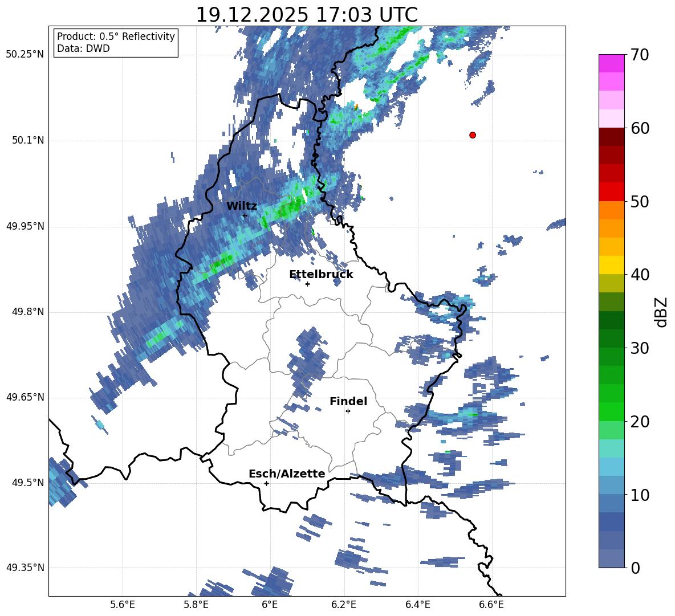Click the Data: DWD text
This screenshot has height=616, width=675.
click(x=83, y=48)
